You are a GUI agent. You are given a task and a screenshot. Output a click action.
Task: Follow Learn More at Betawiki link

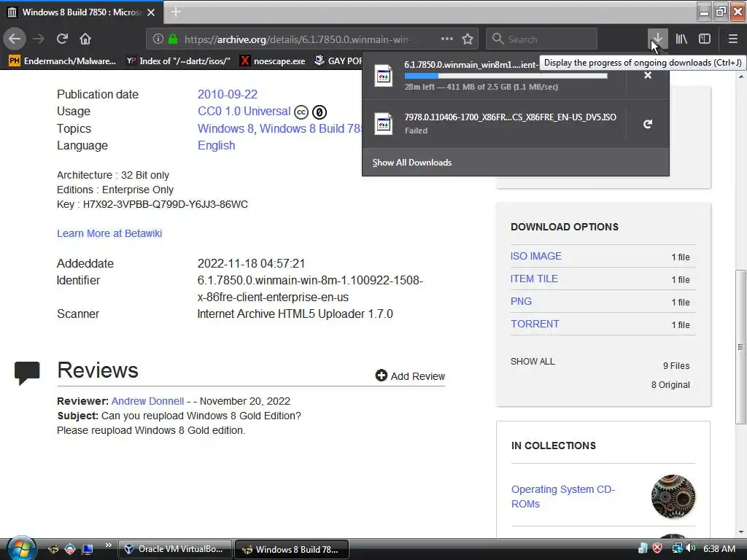(x=109, y=233)
